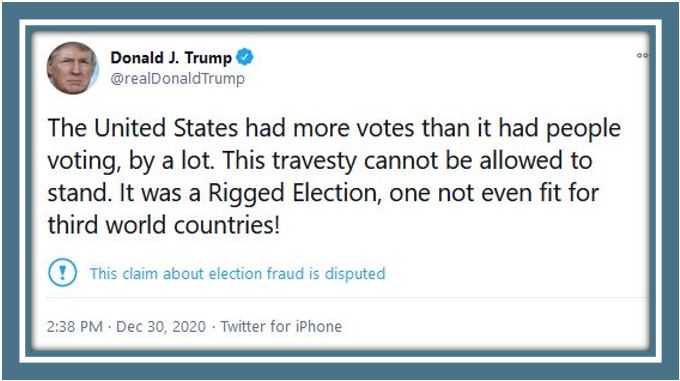Open the circular profile avatar photo
This screenshot has height=381, width=680.
click(72, 68)
